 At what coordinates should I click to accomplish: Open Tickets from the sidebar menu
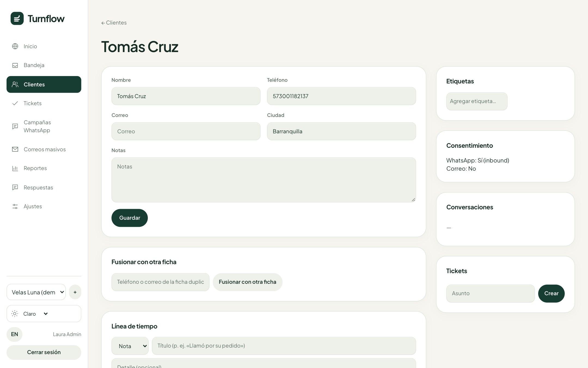click(44, 103)
